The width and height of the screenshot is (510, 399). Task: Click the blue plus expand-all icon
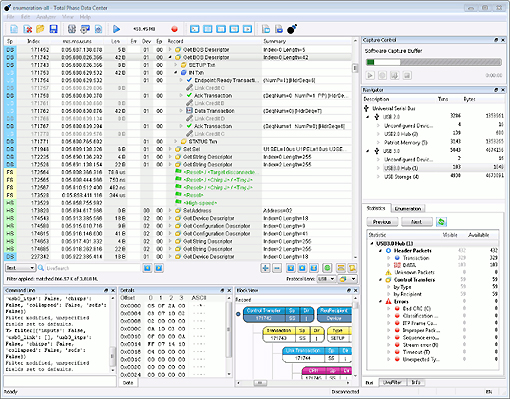[265, 268]
